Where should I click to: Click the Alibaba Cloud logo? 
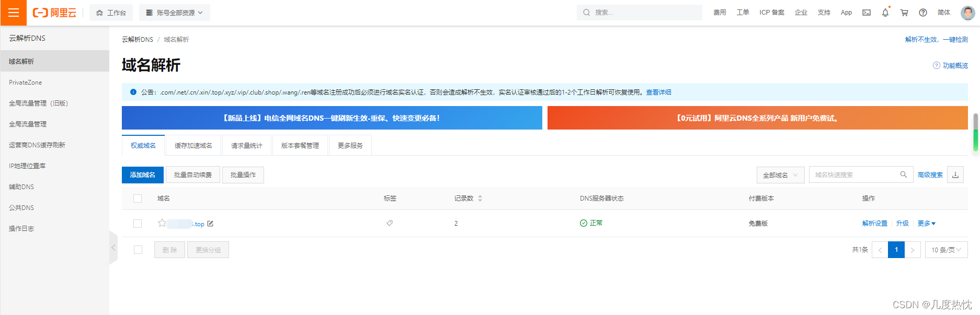tap(54, 13)
